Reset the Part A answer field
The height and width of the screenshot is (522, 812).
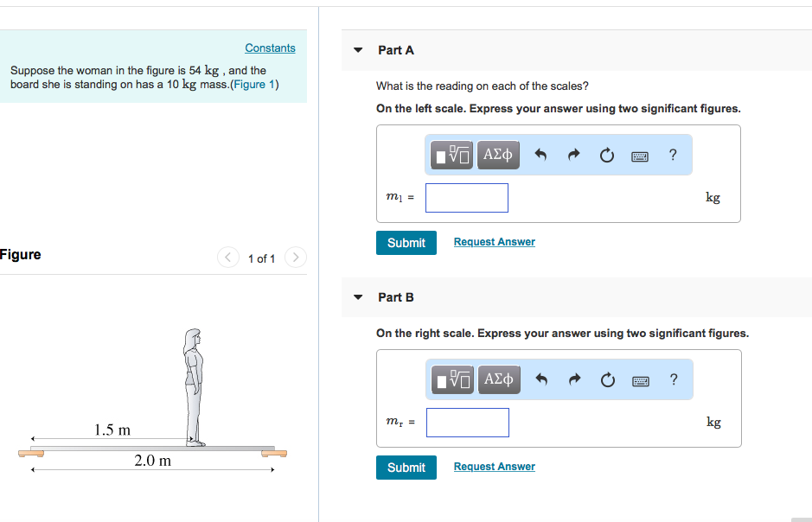tap(607, 155)
